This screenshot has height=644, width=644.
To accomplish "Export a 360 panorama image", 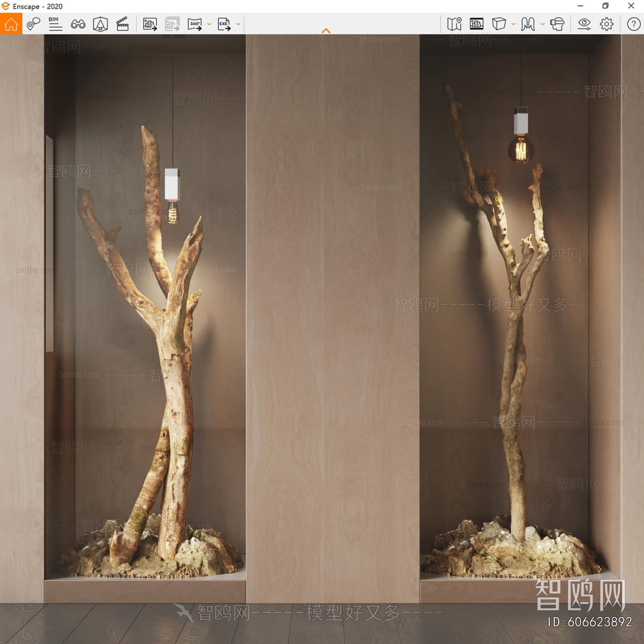I will (x=195, y=24).
